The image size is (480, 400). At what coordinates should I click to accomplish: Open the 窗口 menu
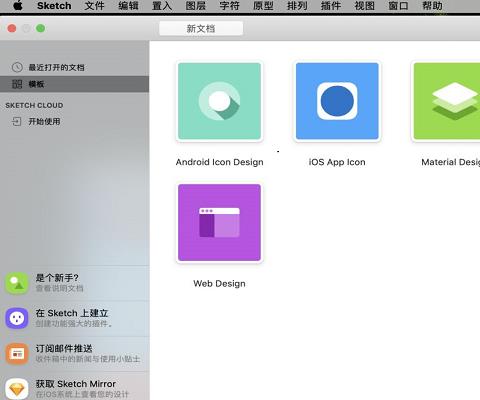tap(398, 6)
